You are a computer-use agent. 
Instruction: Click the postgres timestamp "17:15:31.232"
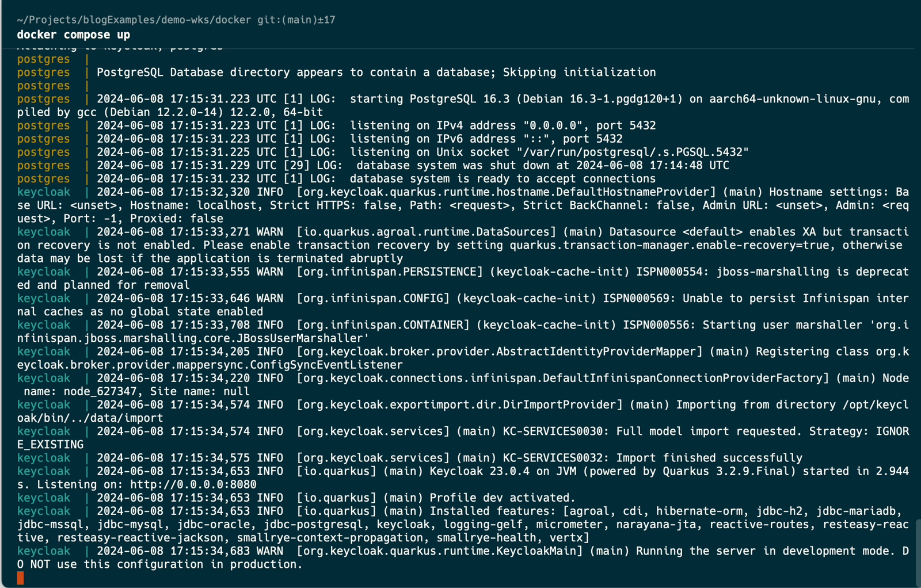pyautogui.click(x=210, y=178)
